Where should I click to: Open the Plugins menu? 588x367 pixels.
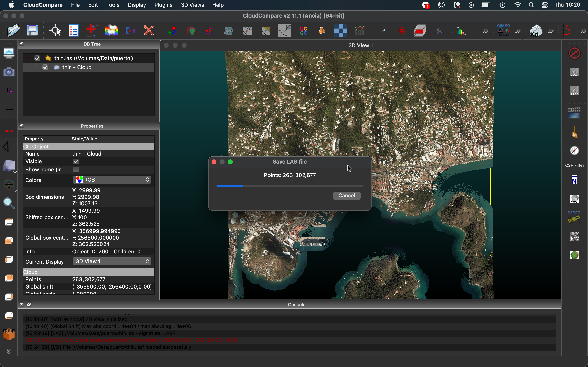pyautogui.click(x=163, y=5)
